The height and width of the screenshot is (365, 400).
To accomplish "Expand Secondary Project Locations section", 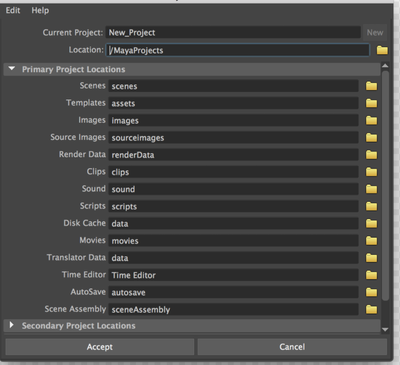I will coord(12,325).
